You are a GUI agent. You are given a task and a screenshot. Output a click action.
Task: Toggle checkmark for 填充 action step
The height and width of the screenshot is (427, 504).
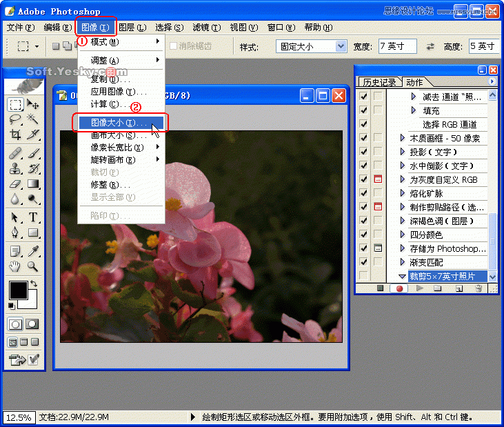click(363, 110)
